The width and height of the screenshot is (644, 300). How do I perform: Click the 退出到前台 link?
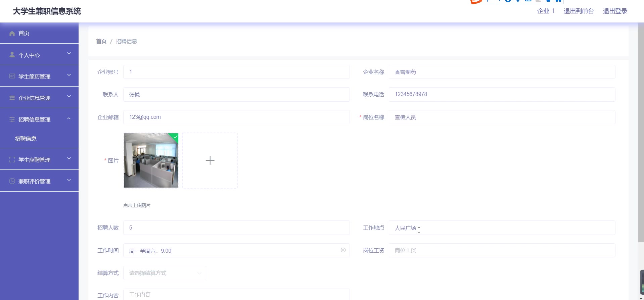[x=579, y=11]
